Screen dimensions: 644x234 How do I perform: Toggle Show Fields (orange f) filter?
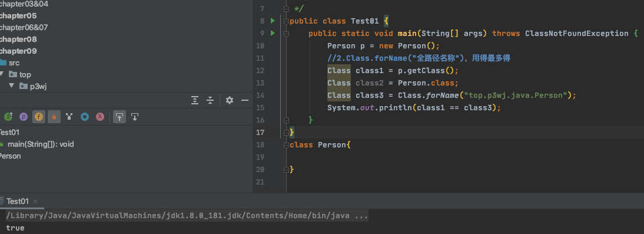[x=39, y=117]
